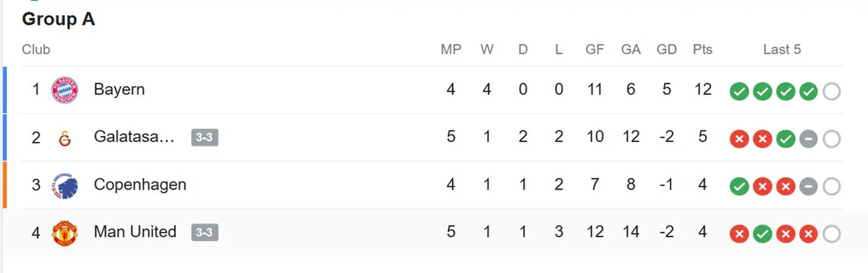This screenshot has width=868, height=273.
Task: Click Bayern's first green win icon
Action: point(739,91)
